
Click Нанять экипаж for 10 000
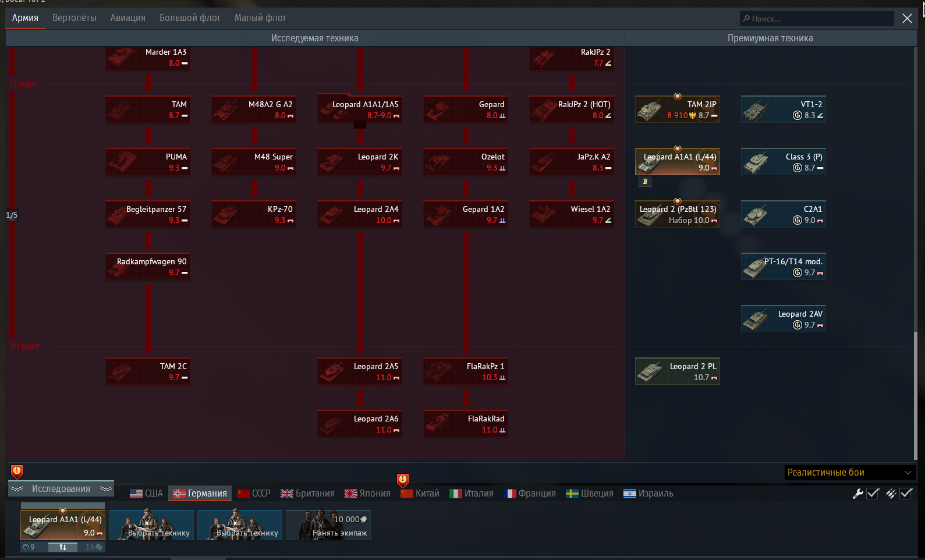328,525
